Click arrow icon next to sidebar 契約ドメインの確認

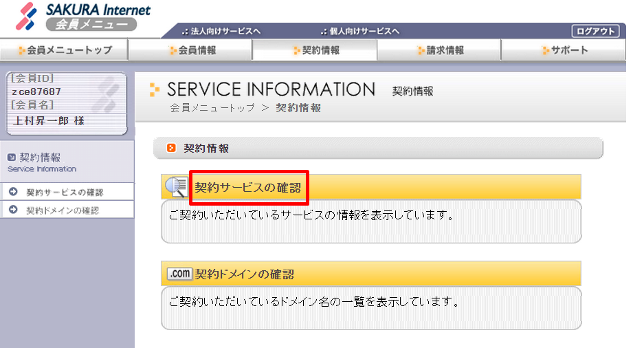(x=13, y=210)
